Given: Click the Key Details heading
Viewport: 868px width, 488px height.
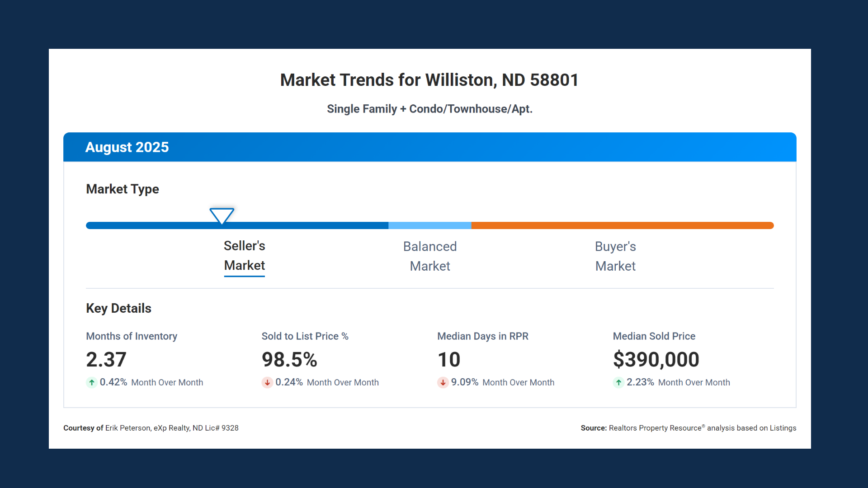Looking at the screenshot, I should pyautogui.click(x=118, y=308).
